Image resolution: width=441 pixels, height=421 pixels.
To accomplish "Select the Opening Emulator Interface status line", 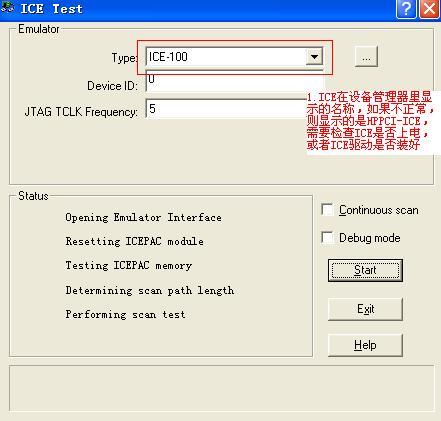I will point(143,218).
